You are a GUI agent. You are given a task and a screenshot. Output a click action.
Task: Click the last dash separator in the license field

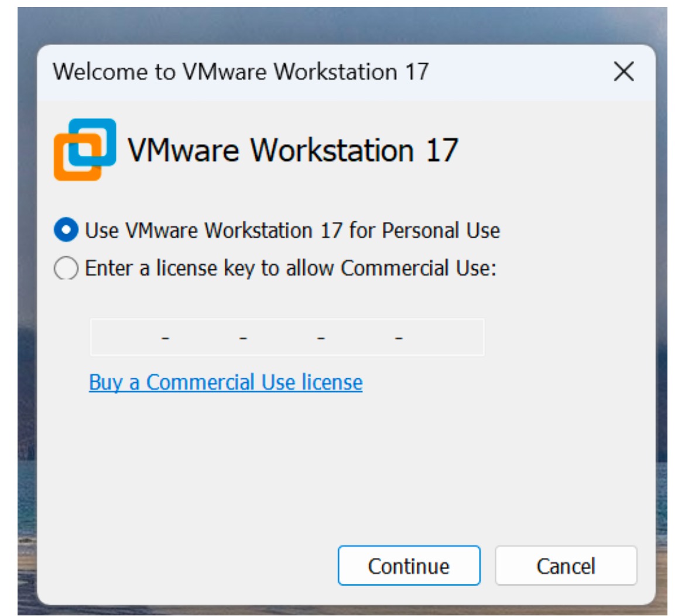[399, 338]
